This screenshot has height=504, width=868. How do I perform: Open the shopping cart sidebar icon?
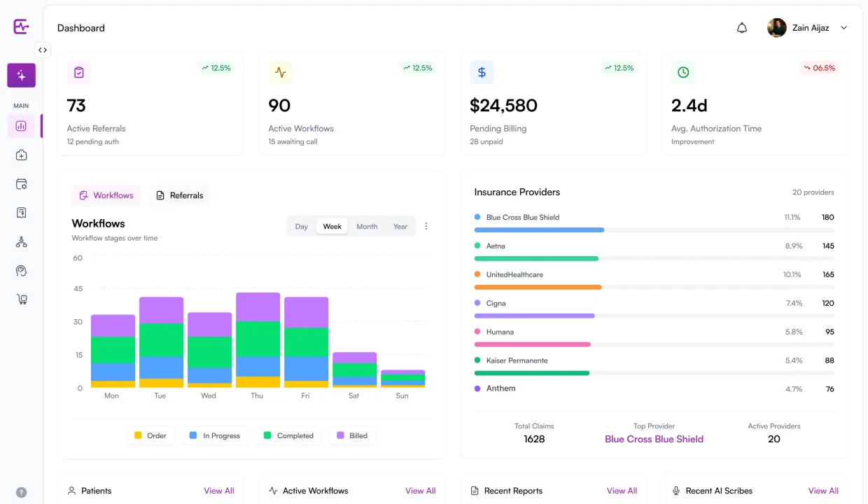click(x=21, y=300)
